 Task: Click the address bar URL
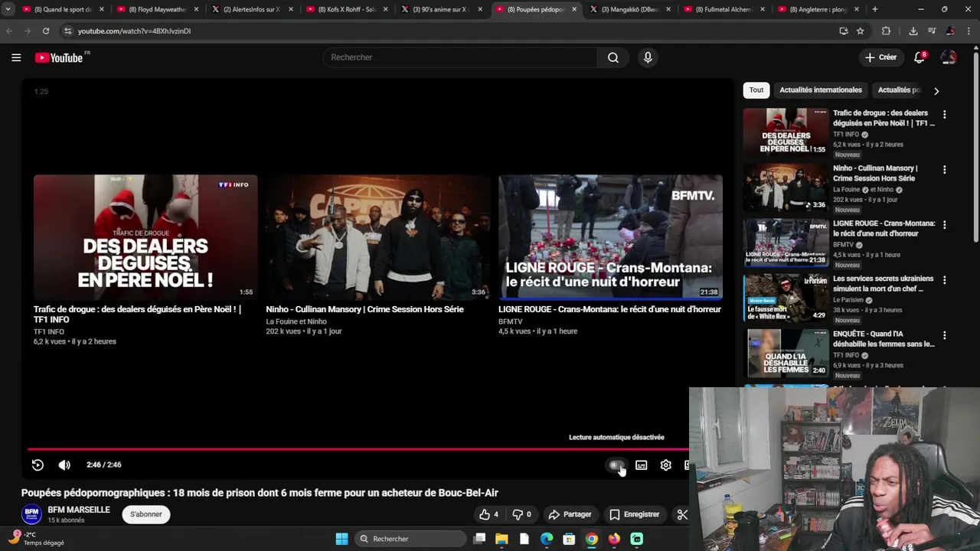tap(134, 31)
